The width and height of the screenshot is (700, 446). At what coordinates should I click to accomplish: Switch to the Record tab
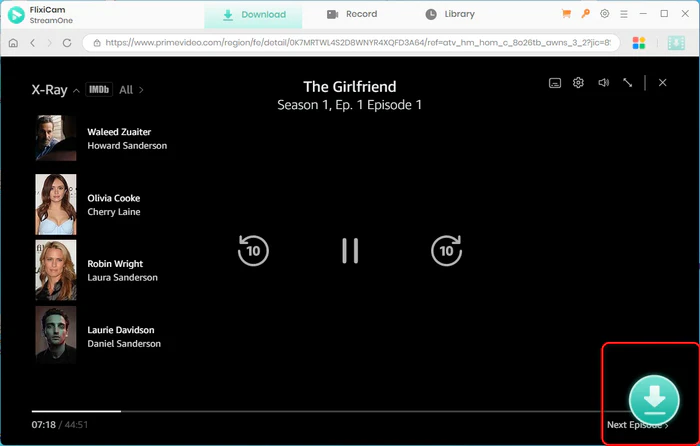tap(352, 14)
